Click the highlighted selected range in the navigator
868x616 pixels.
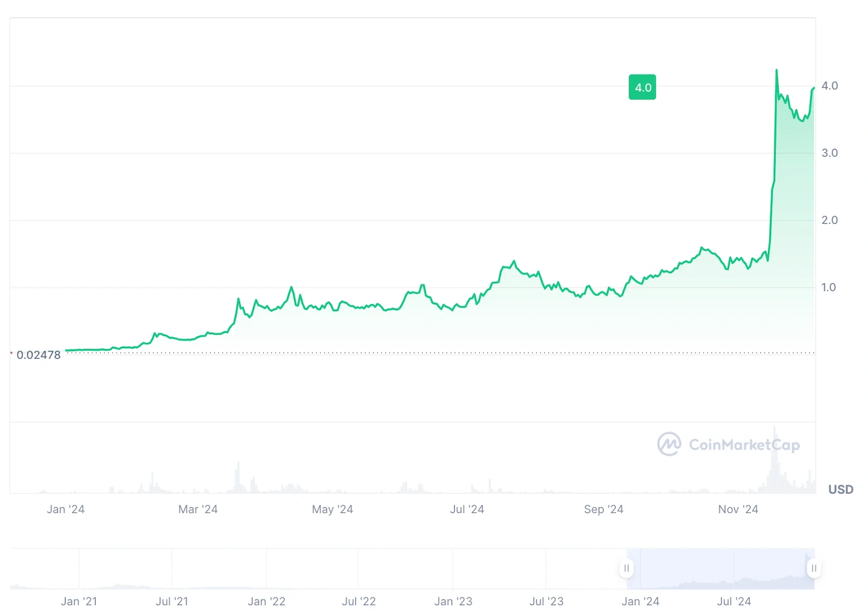(x=720, y=568)
